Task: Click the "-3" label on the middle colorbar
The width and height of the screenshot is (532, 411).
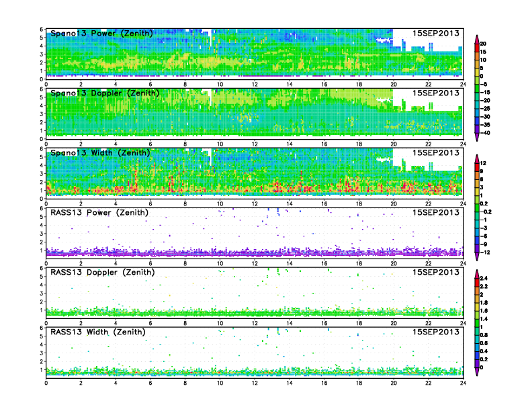Action: click(x=484, y=228)
